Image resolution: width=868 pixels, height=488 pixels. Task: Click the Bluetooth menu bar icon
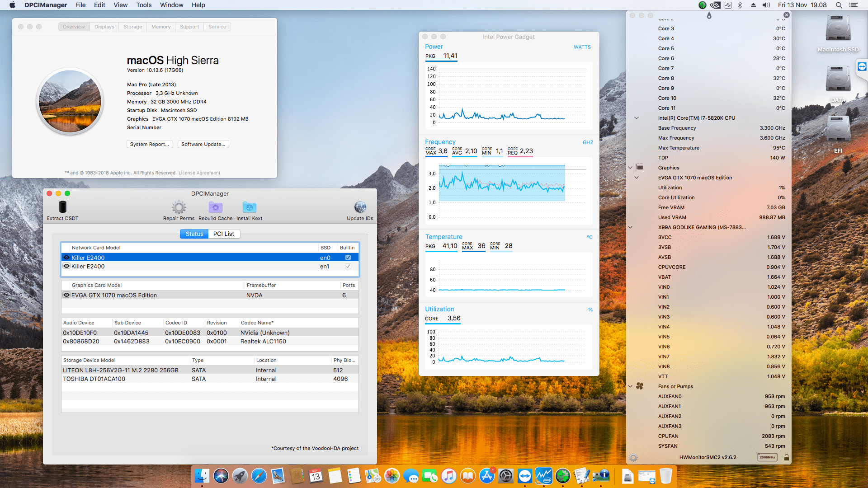pos(740,5)
